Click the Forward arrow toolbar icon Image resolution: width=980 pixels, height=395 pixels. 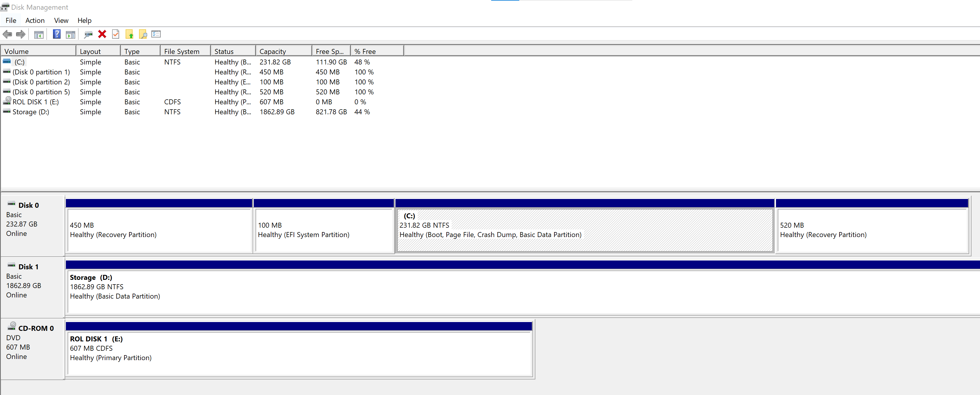pyautogui.click(x=20, y=34)
